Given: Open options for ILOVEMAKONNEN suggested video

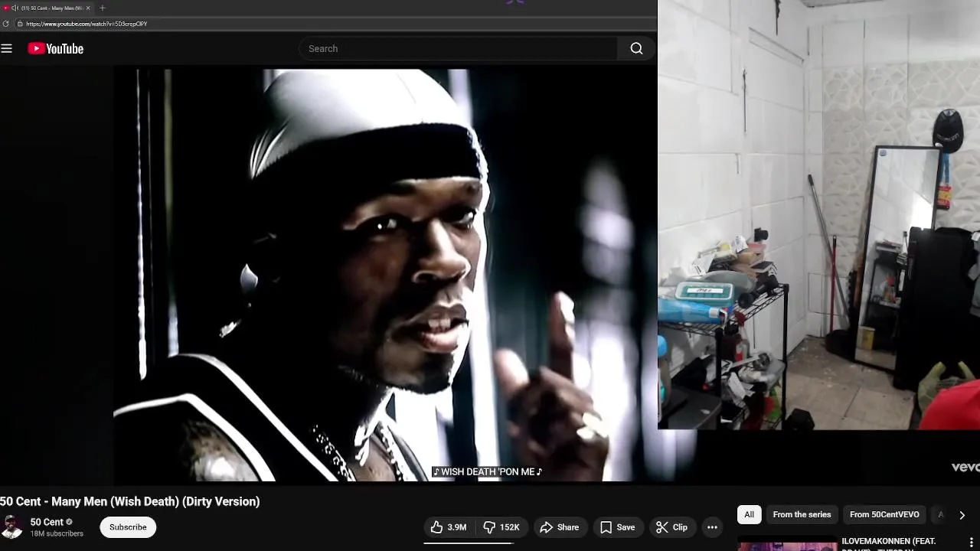Looking at the screenshot, I should 972,542.
